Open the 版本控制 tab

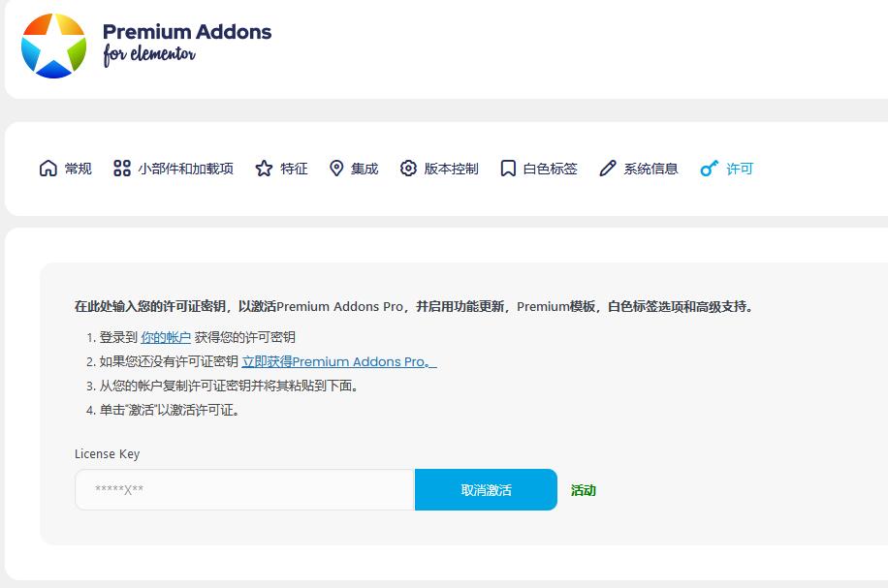[451, 169]
